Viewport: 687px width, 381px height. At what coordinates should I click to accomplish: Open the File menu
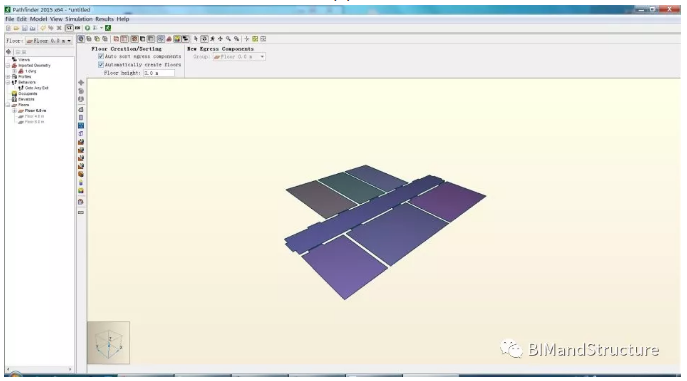pos(9,19)
